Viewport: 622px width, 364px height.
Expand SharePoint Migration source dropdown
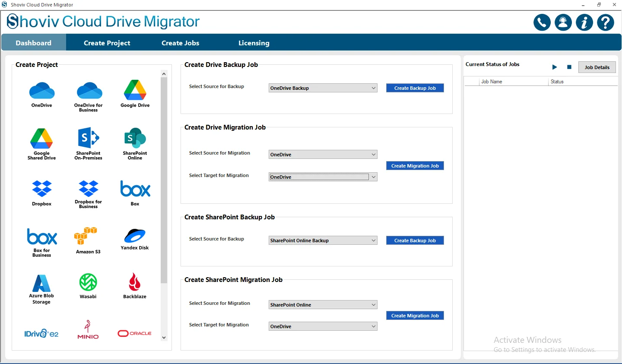[x=323, y=305]
